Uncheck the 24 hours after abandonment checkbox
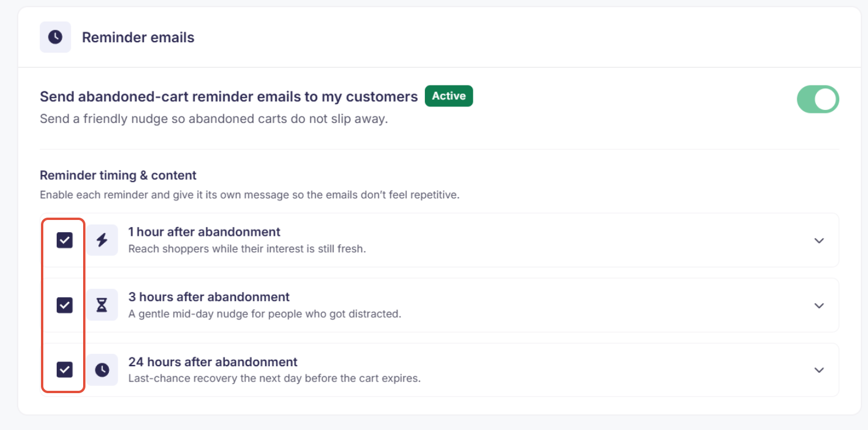 [x=64, y=370]
